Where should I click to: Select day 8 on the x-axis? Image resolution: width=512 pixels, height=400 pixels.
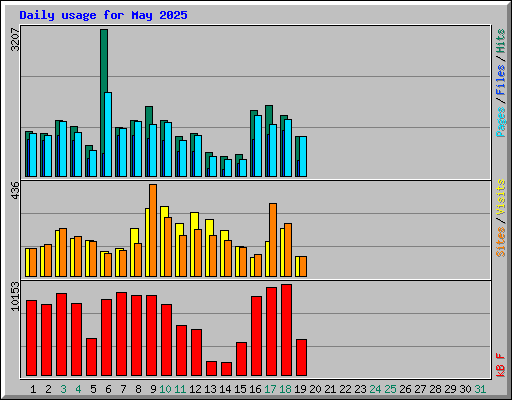click(138, 389)
